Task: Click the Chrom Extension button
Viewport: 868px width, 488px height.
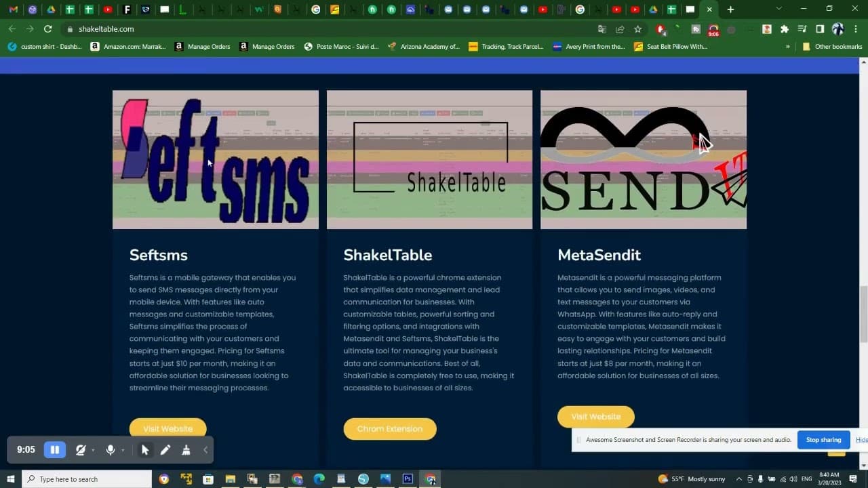Action: click(389, 428)
